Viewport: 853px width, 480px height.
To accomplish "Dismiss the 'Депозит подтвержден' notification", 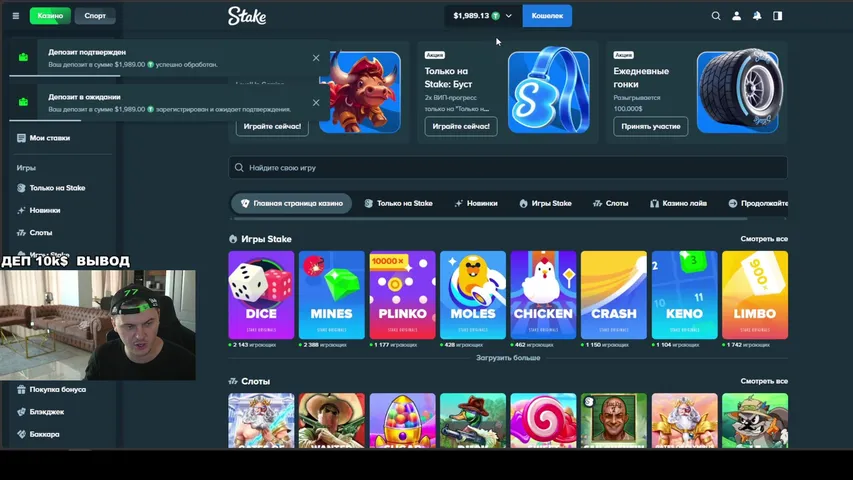I will (316, 58).
